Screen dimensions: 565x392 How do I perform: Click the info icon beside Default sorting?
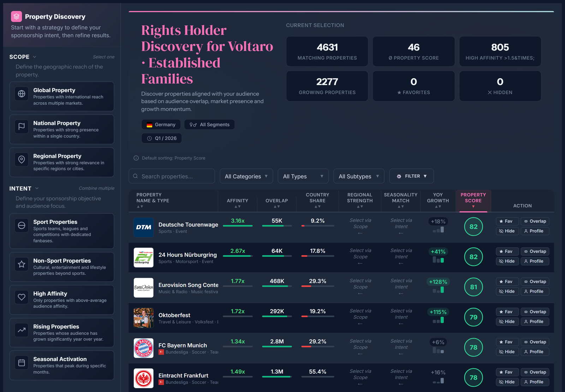click(x=136, y=158)
